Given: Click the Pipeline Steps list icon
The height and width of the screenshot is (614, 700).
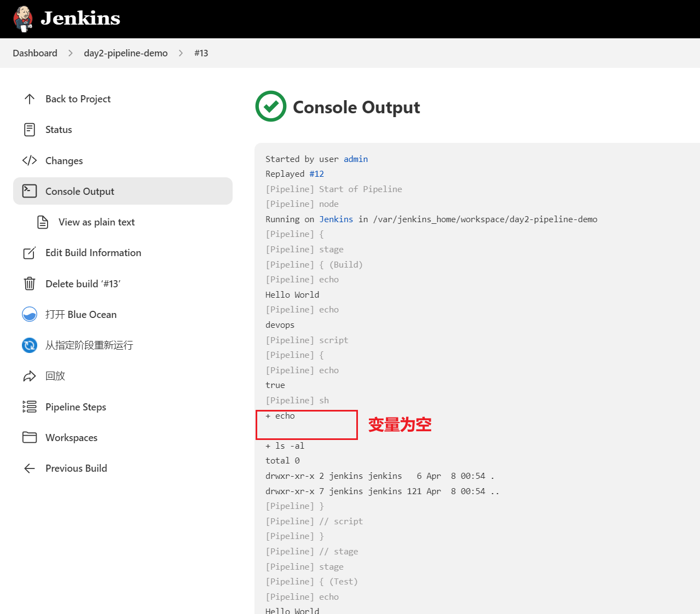Looking at the screenshot, I should click(30, 407).
